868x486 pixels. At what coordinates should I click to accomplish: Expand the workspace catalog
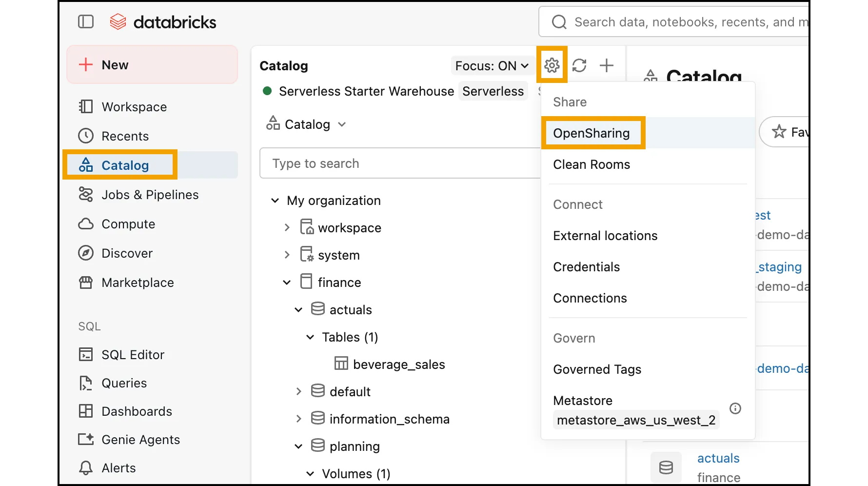coord(287,228)
